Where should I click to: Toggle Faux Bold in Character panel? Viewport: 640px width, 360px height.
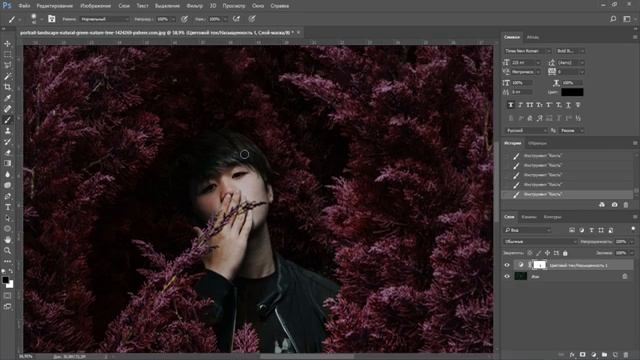(511, 105)
